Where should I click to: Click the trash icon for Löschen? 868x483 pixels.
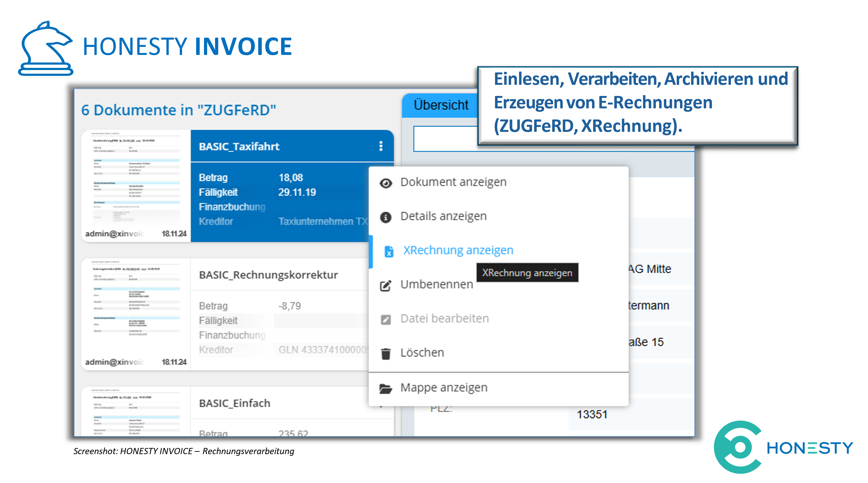385,354
